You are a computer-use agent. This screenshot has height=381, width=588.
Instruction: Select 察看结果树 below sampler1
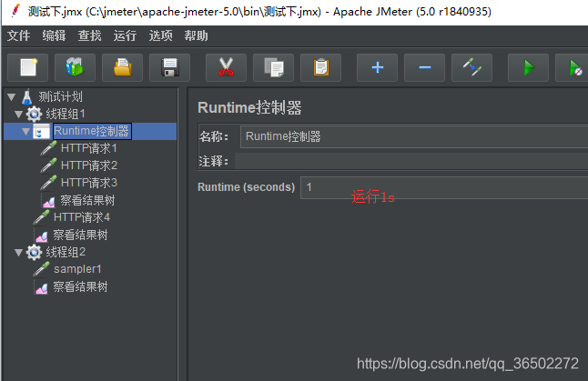coord(80,287)
